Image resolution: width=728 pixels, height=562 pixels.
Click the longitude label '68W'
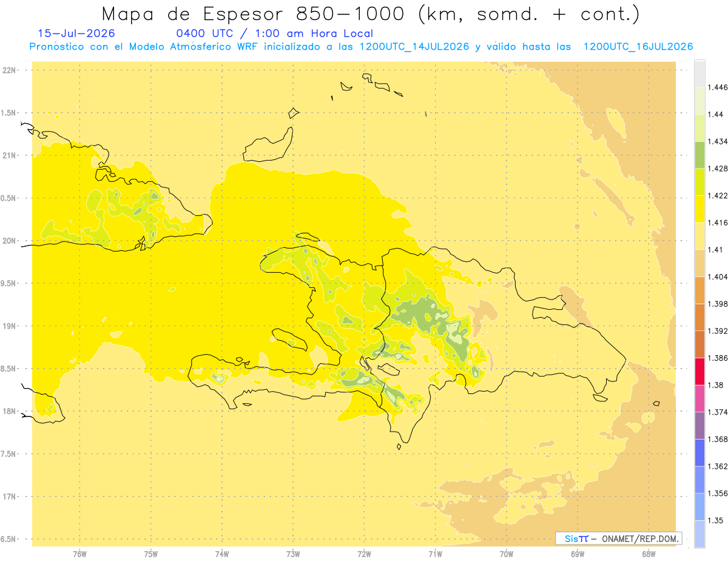click(x=649, y=554)
